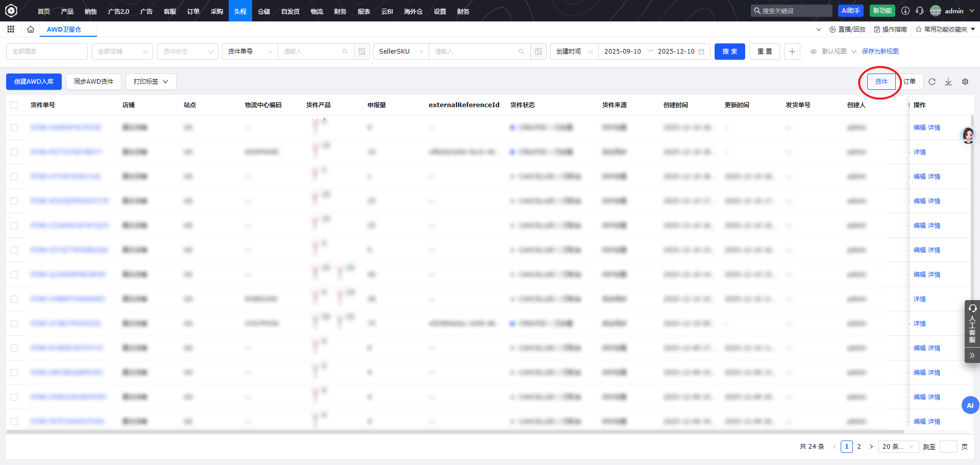980x465 pixels.
Task: Open the table column settings gear
Action: (x=965, y=82)
